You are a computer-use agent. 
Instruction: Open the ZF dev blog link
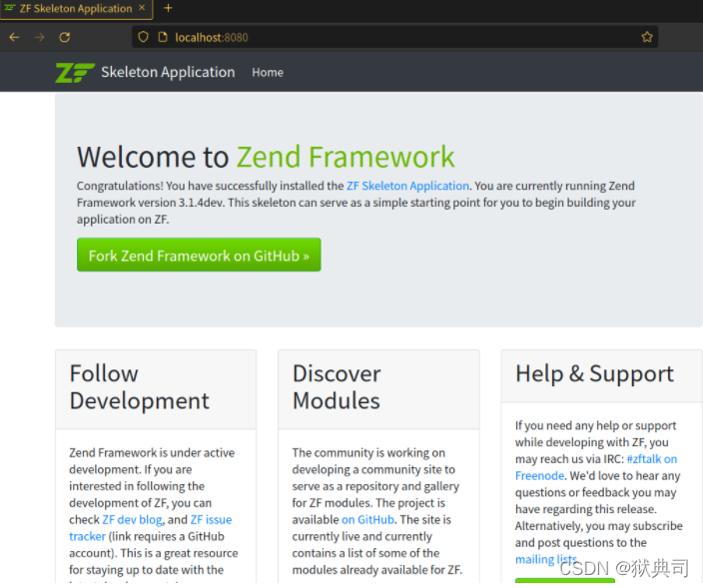tap(132, 519)
